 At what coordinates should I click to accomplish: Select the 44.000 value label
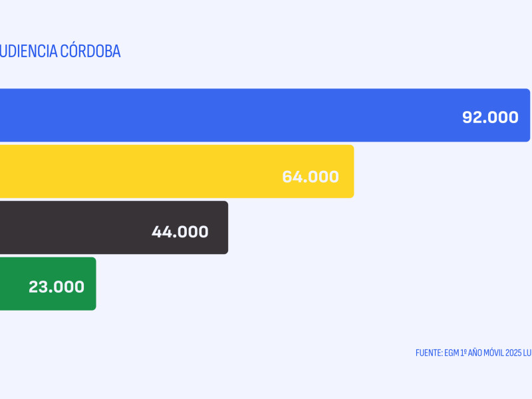pos(180,232)
